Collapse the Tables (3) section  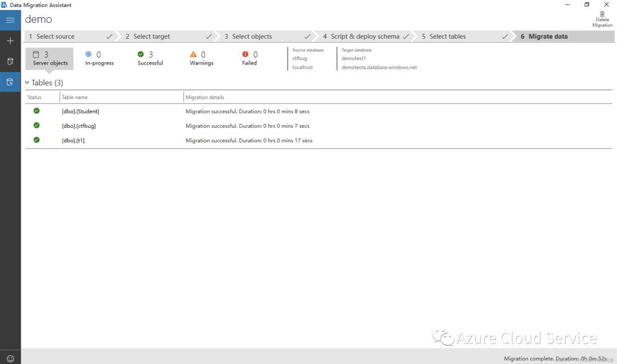27,83
